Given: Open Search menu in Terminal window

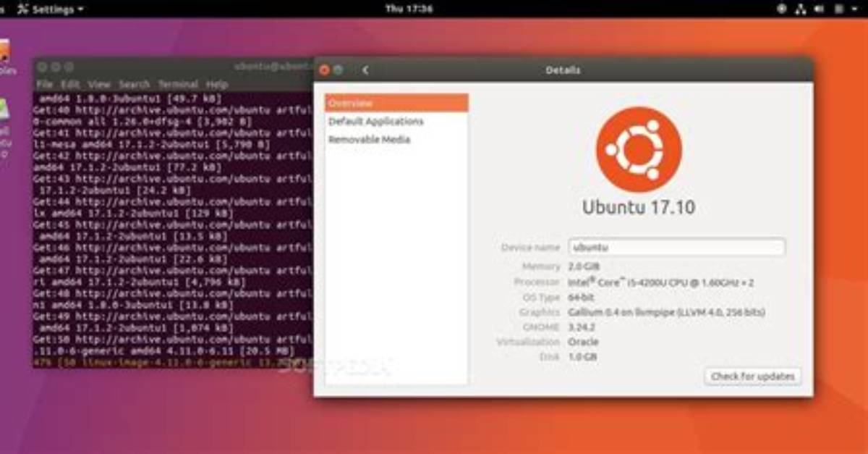Looking at the screenshot, I should point(134,84).
